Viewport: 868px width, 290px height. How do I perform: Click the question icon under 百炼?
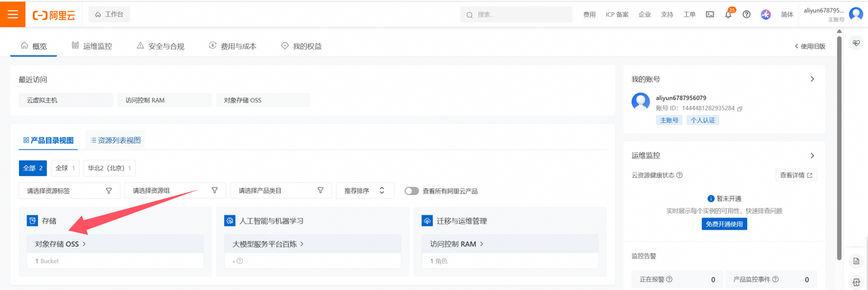[240, 261]
